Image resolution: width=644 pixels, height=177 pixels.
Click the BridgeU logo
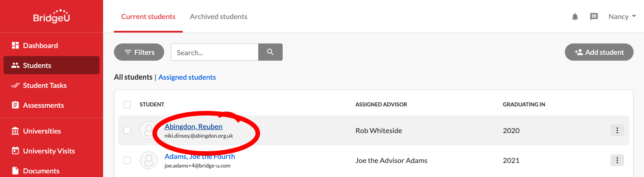pyautogui.click(x=52, y=16)
